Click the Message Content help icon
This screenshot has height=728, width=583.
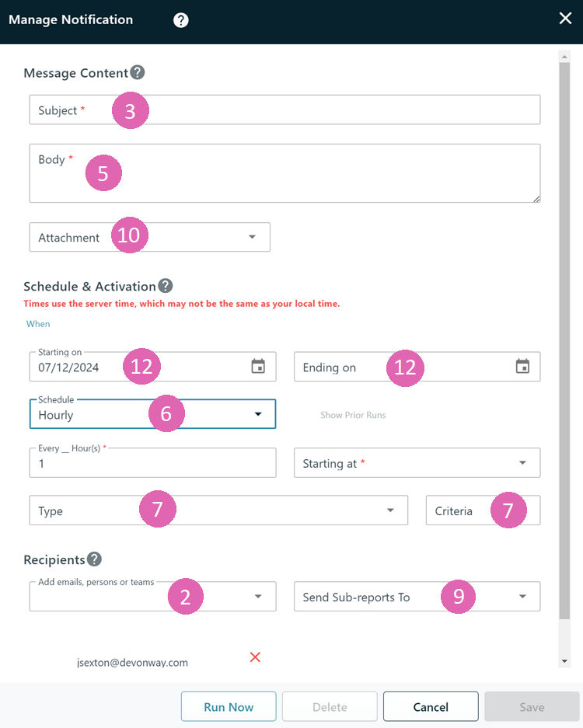point(137,72)
